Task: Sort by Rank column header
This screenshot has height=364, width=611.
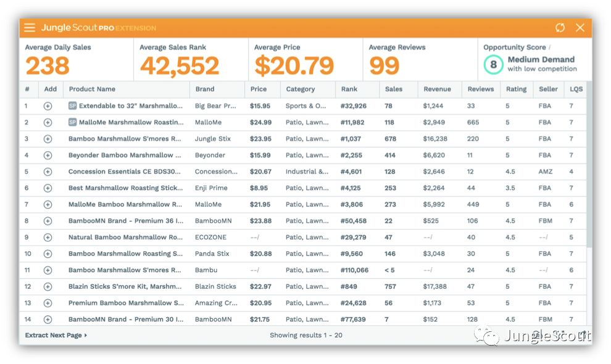Action: pyautogui.click(x=349, y=89)
